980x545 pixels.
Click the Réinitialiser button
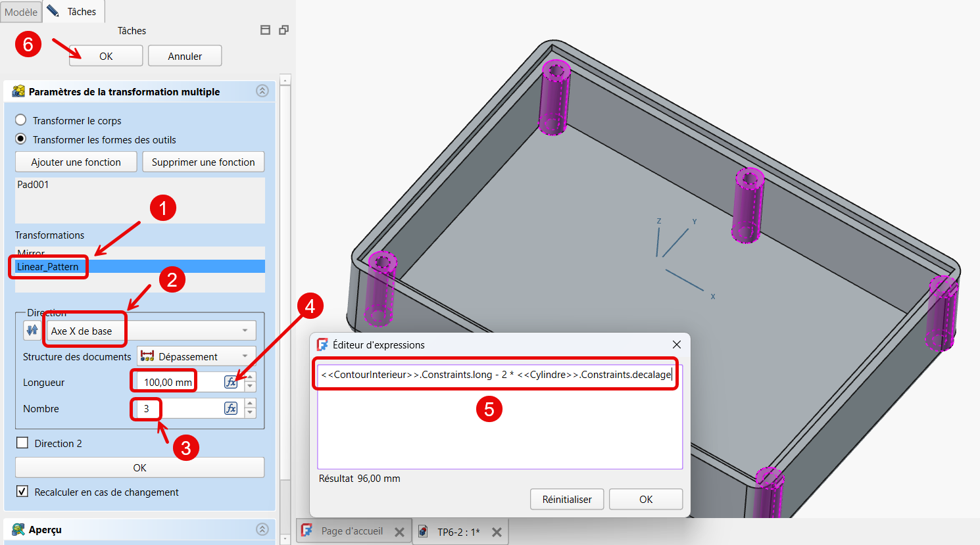pos(566,500)
